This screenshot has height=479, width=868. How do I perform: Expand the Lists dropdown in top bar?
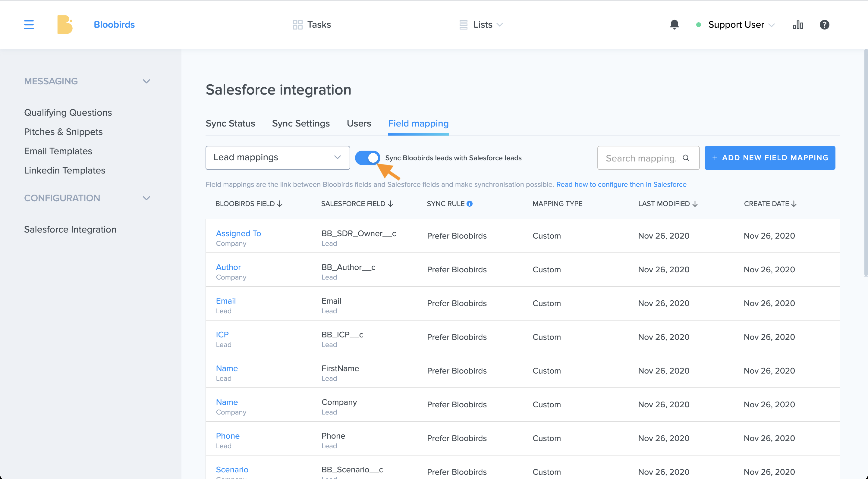500,25
